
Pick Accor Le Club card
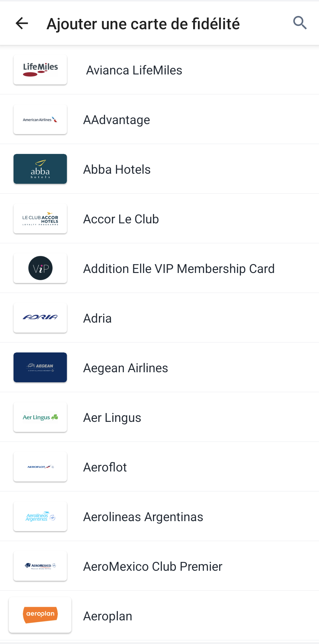click(x=159, y=219)
